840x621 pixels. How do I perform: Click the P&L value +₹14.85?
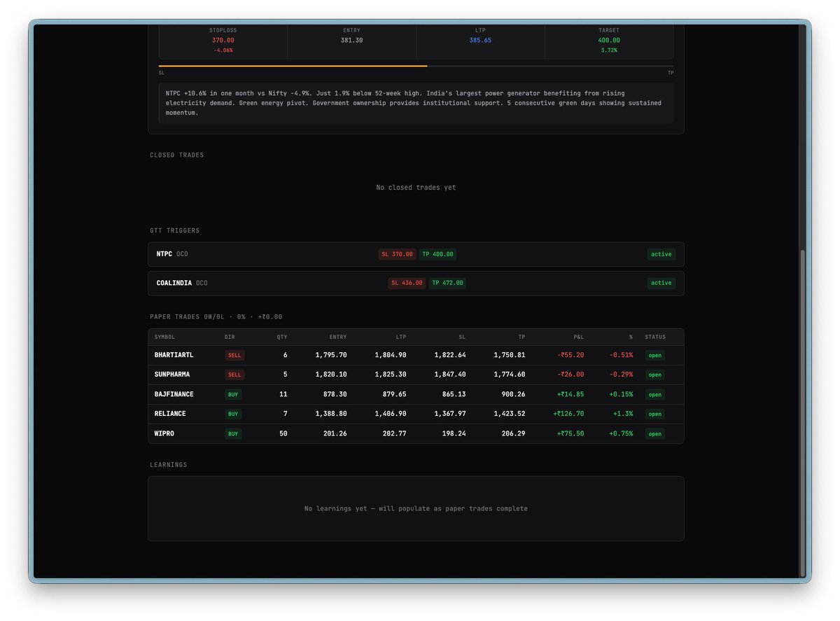(x=570, y=394)
